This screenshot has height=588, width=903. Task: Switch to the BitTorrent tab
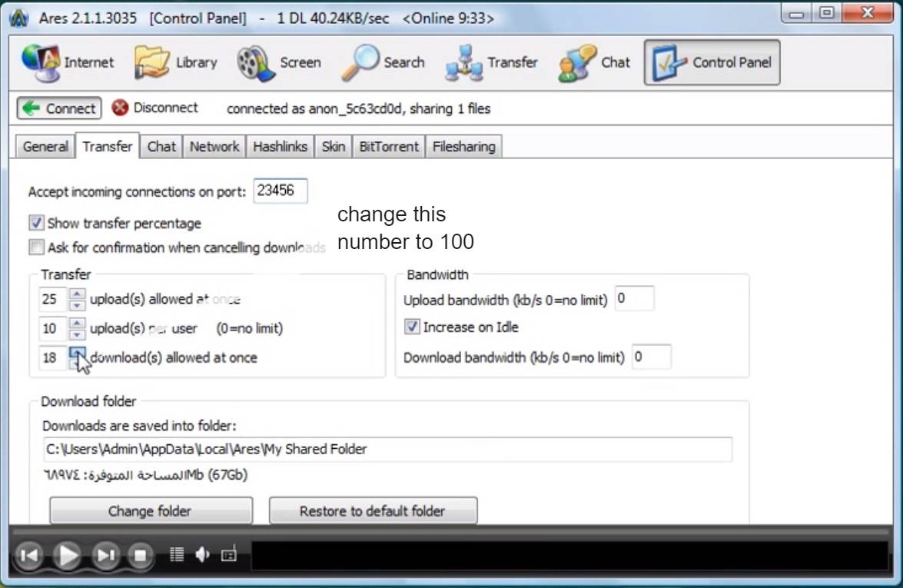coord(389,147)
